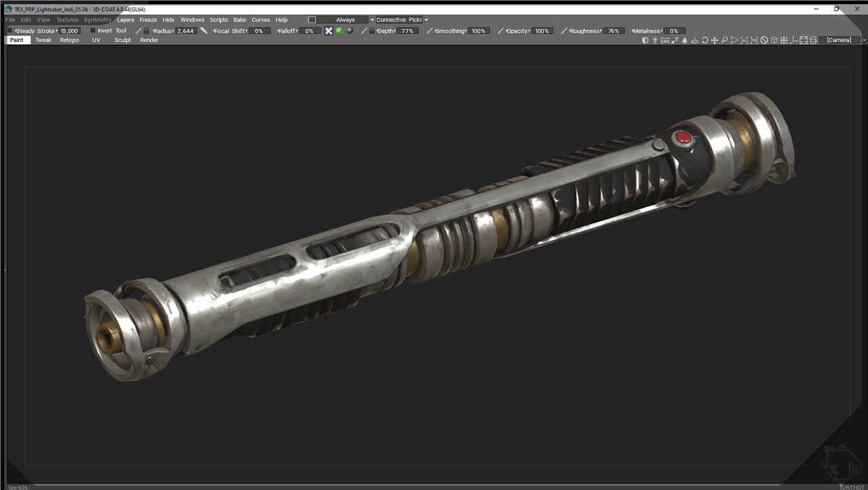The width and height of the screenshot is (868, 490).
Task: Click the pen pressure icon left of Radius
Action: pos(138,31)
